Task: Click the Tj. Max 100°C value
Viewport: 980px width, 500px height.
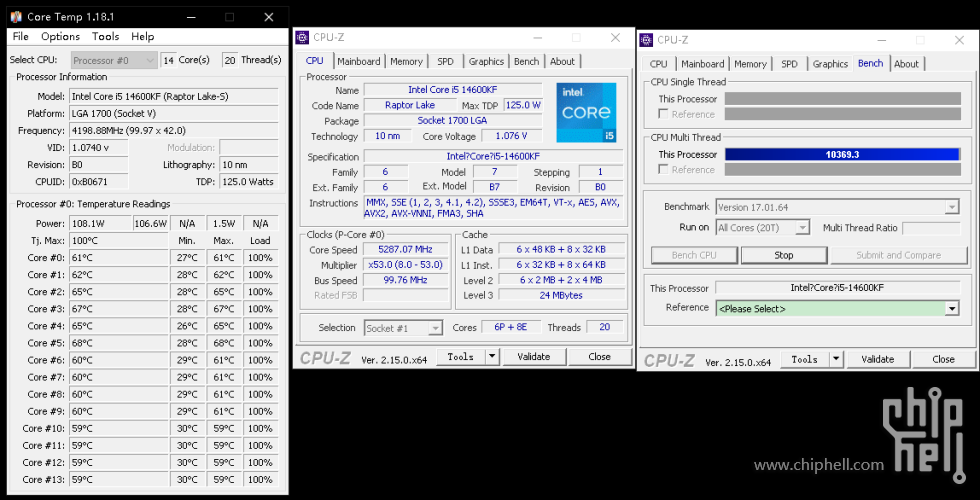Action: 118,241
